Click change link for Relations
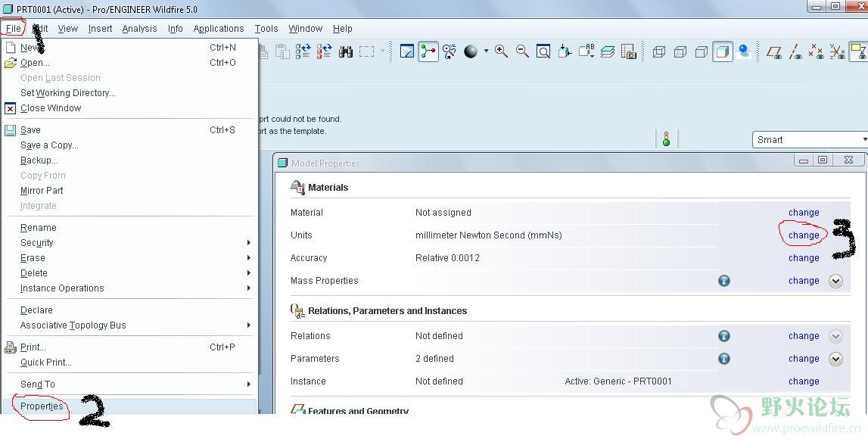The image size is (868, 442). (x=804, y=336)
